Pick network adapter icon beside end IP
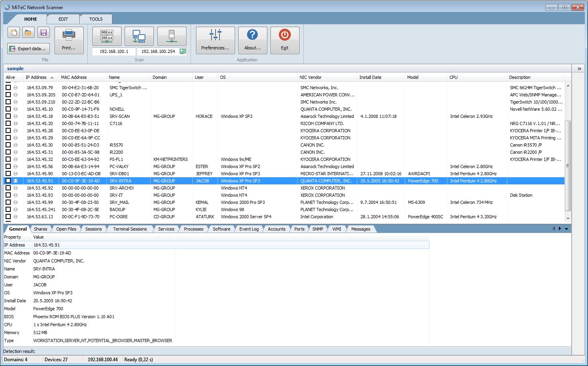The height and width of the screenshot is (366, 588). coord(183,51)
